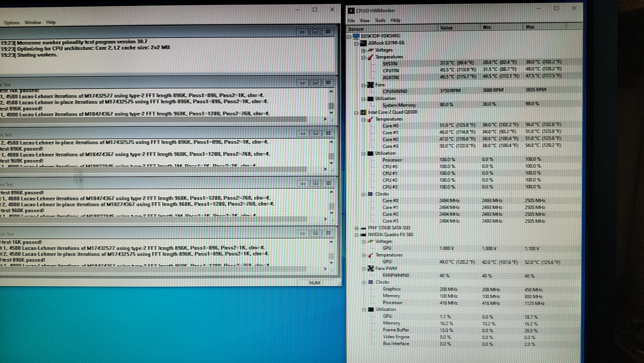Click the Intel Core 2 Quad Q8300 chip icon
Viewport: 644px width, 363px height.
[x=363, y=112]
